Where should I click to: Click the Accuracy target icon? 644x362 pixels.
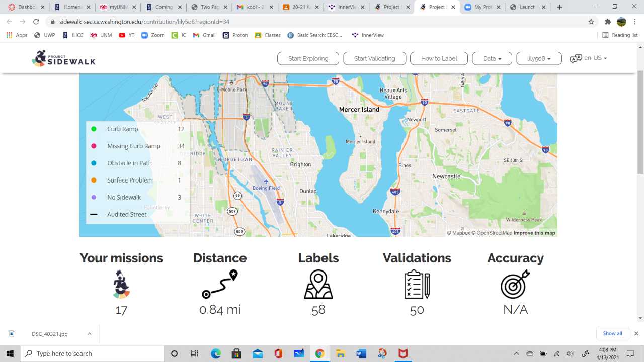[x=516, y=284]
